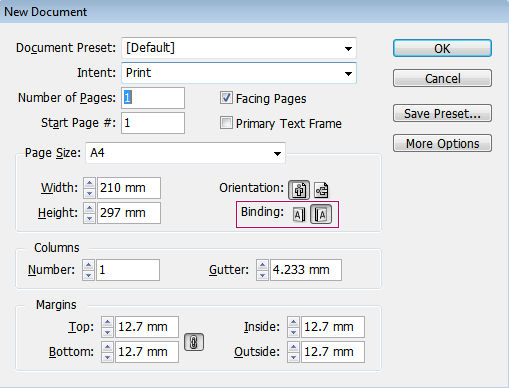Click the OK button

point(442,48)
